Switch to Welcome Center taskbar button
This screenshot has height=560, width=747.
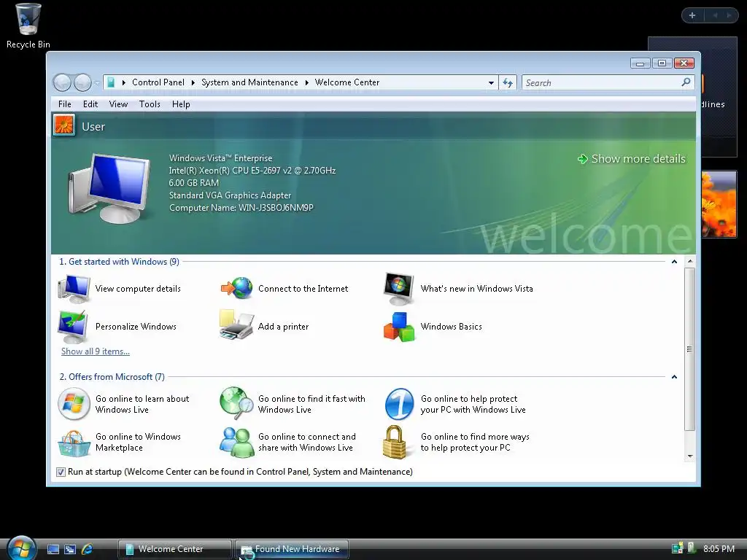pyautogui.click(x=174, y=549)
